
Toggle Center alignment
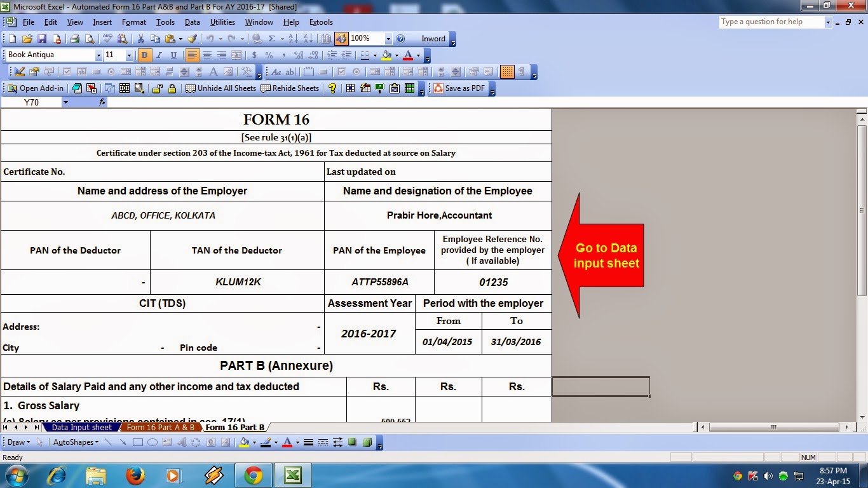(x=207, y=55)
